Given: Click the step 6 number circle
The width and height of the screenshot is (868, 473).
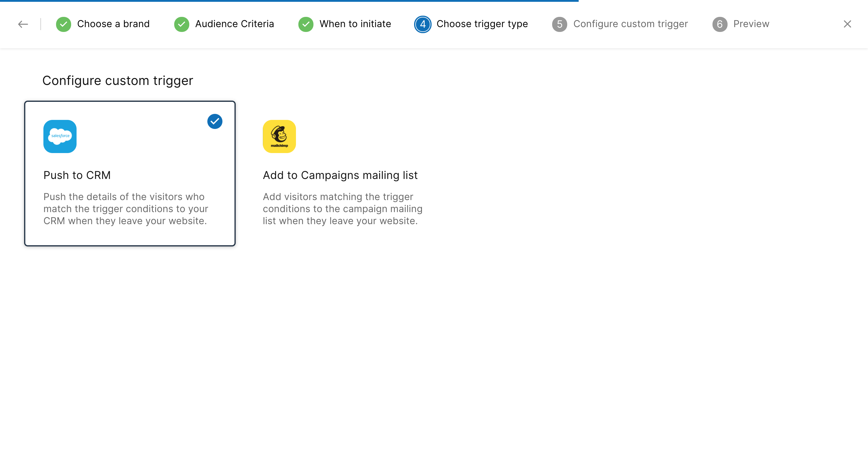Looking at the screenshot, I should click(x=719, y=24).
